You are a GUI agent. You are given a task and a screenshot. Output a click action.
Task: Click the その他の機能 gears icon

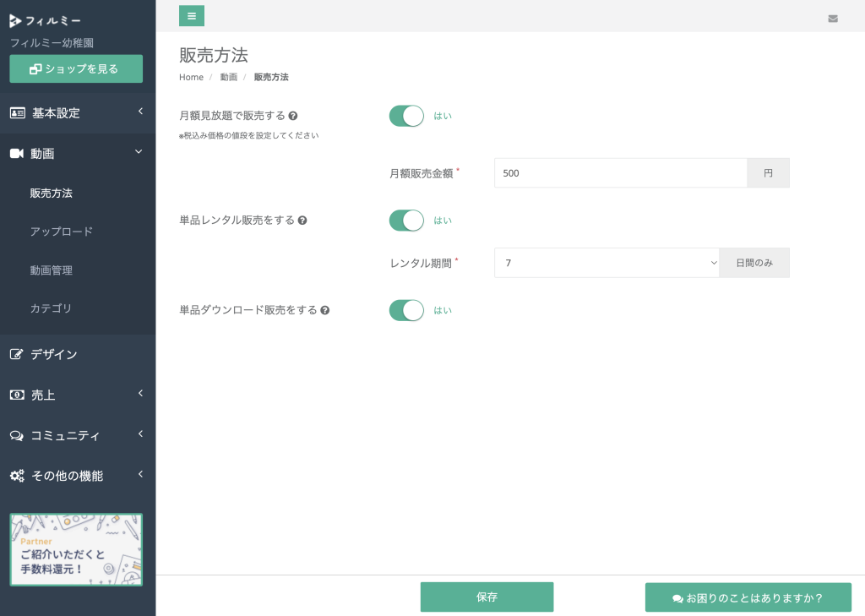(x=17, y=476)
